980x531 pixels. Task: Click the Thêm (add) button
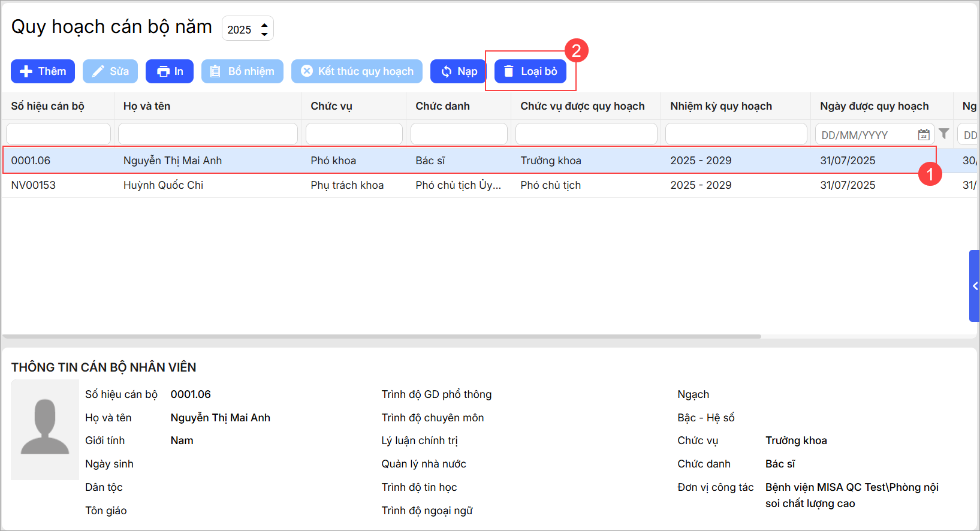pos(43,71)
